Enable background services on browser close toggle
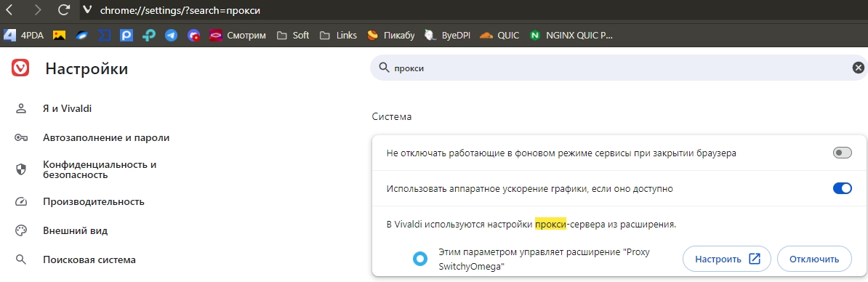Viewport: 868px width, 282px height. pos(842,153)
